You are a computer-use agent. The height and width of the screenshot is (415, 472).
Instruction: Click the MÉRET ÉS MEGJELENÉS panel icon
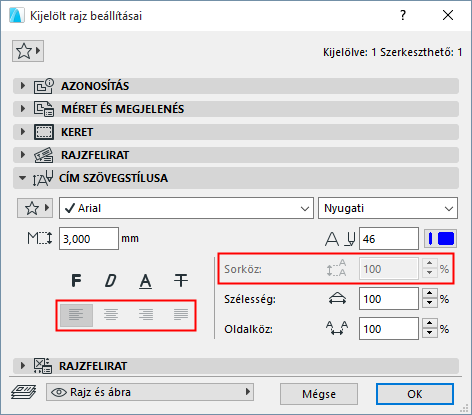click(x=43, y=109)
